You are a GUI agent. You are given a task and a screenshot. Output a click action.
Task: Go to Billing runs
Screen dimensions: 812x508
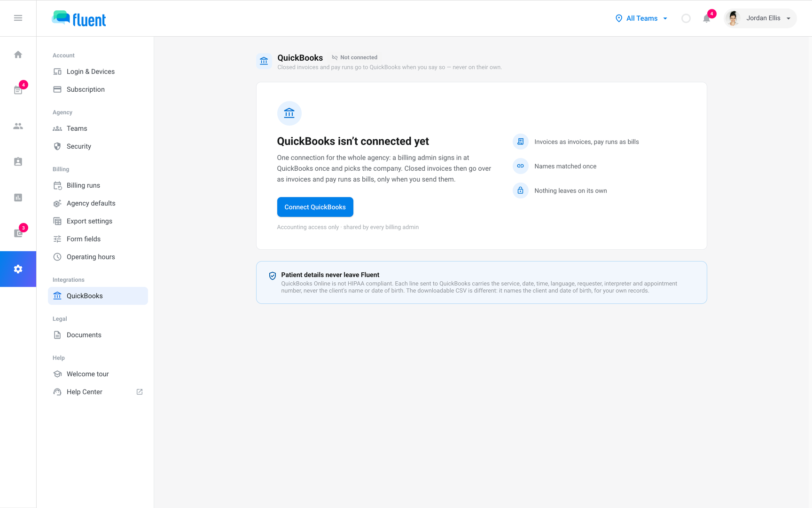tap(98, 185)
